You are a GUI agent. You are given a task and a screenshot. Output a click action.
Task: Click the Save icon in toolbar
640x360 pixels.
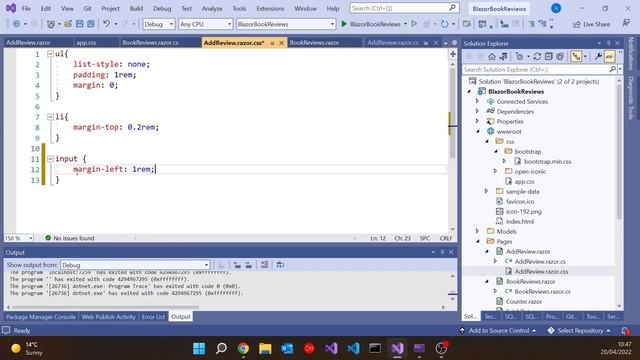(x=79, y=24)
